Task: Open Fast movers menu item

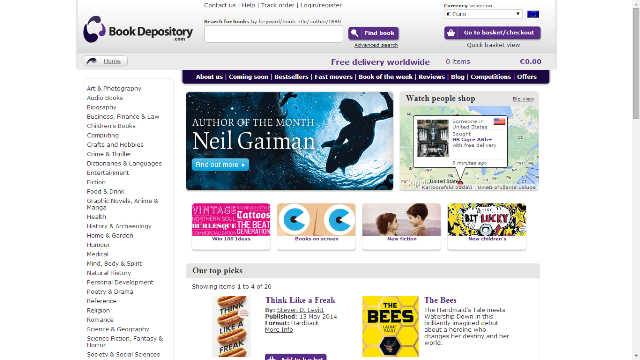Action: click(x=333, y=77)
